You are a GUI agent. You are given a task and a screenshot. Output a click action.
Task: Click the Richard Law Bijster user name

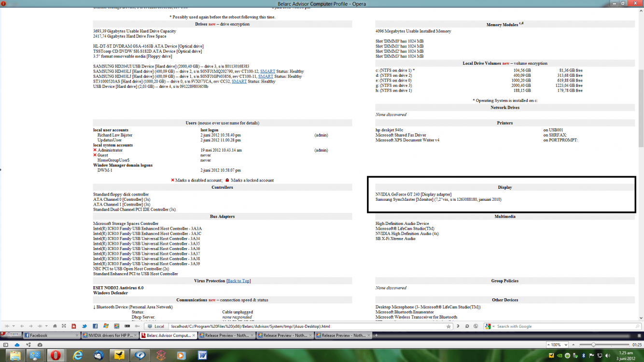[x=115, y=135]
